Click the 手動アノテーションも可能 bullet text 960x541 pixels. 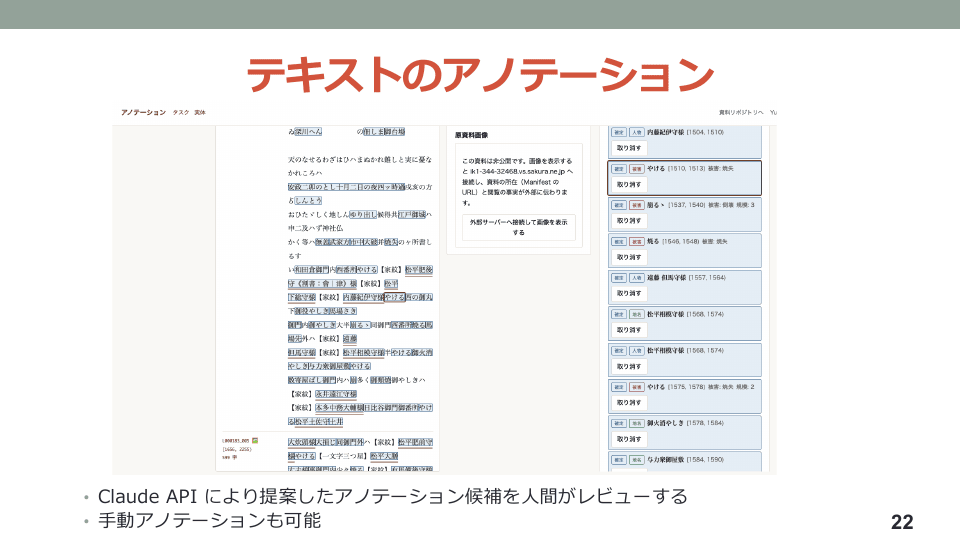[209, 520]
